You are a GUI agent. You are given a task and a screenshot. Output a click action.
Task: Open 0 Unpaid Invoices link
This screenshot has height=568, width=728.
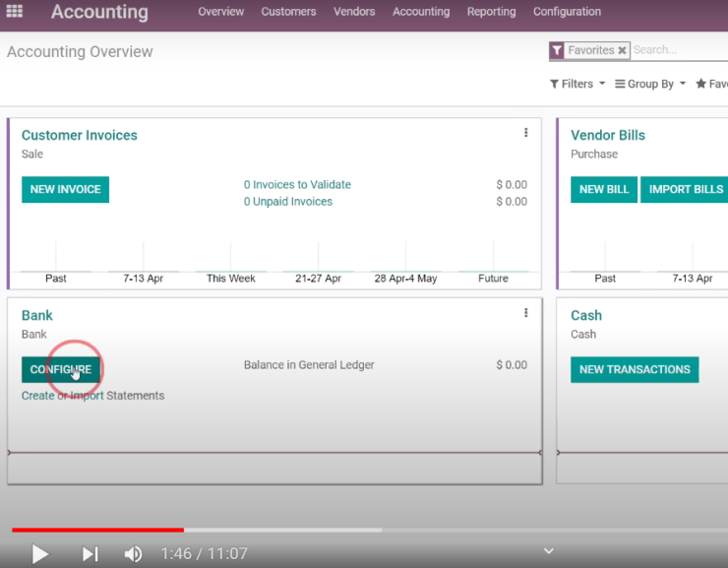288,202
